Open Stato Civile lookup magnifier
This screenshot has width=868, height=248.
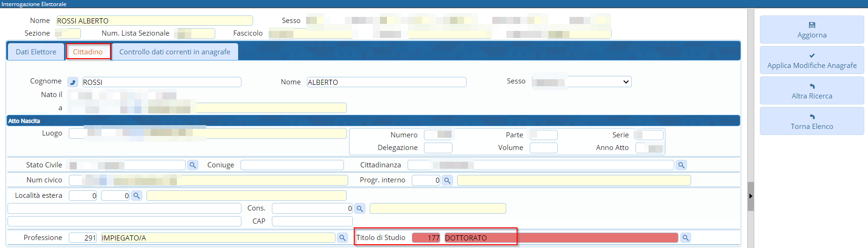point(192,165)
